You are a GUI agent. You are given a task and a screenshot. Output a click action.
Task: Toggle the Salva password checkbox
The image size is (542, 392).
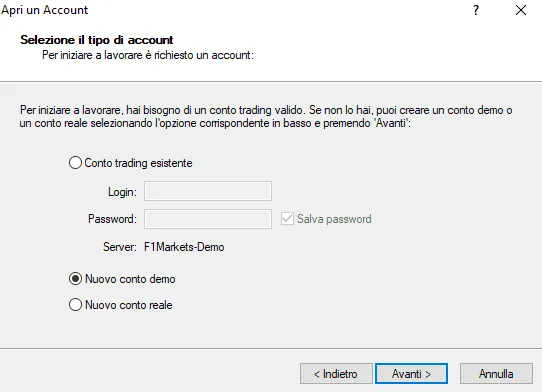(x=287, y=219)
